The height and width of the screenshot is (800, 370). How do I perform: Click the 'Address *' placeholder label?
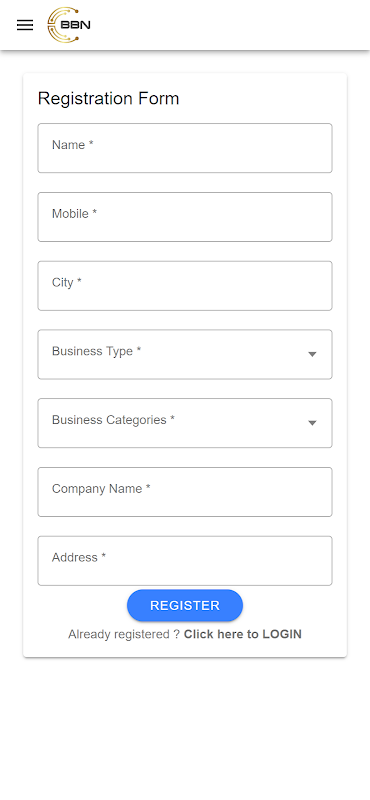click(x=79, y=558)
